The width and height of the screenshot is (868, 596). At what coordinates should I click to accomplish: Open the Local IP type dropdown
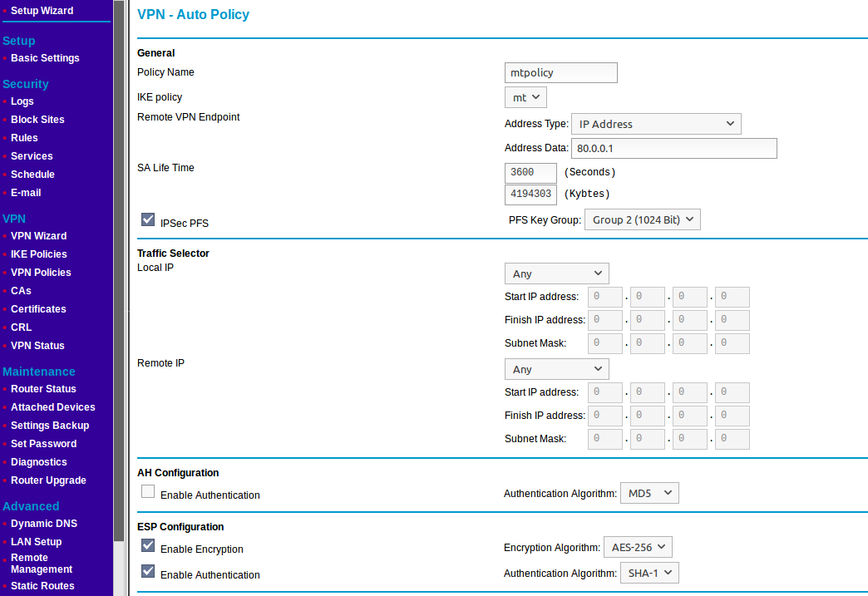coord(556,273)
